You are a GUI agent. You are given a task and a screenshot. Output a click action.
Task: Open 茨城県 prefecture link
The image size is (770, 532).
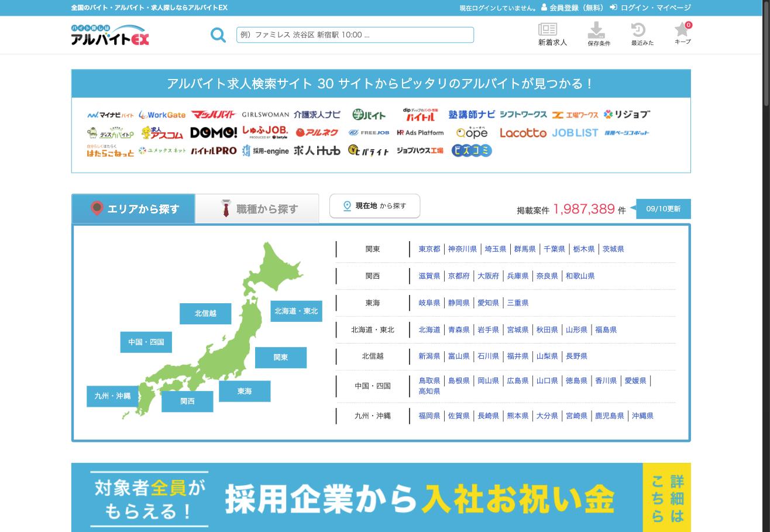(x=613, y=249)
